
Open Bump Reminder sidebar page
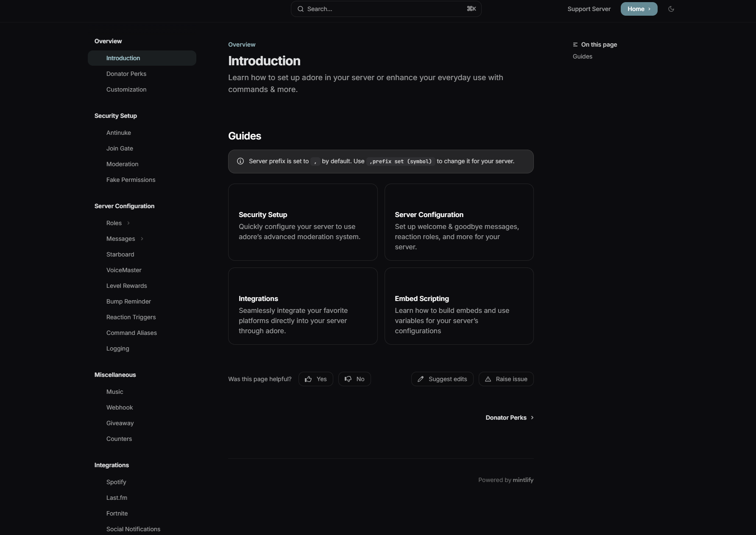(x=142, y=301)
